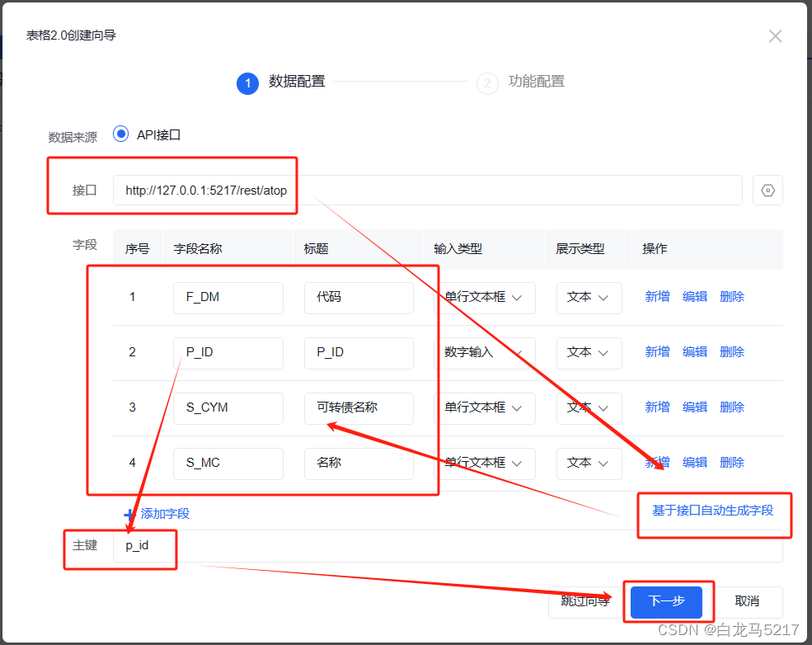Click 编辑 in the S_CYM row
Image resolution: width=812 pixels, height=645 pixels.
pos(694,407)
